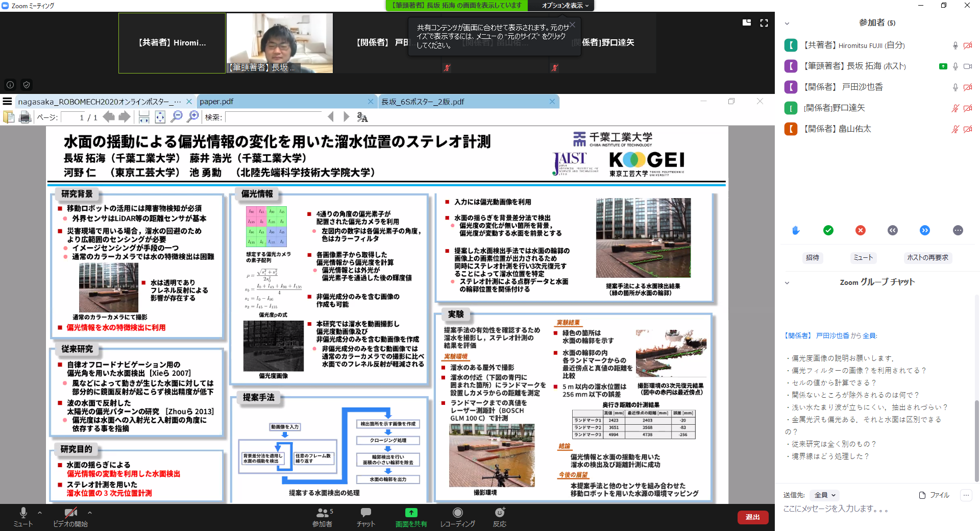Raise hand in participants panel
Viewport: 980px width, 531px height.
pos(795,230)
